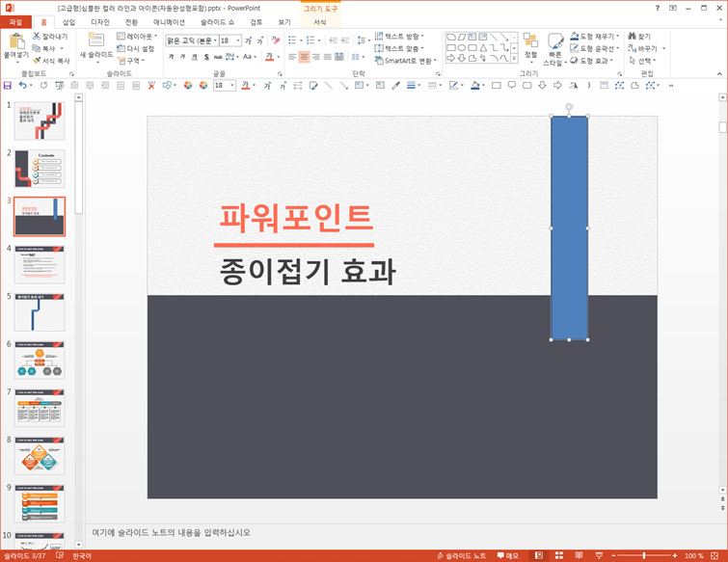Click the Undo arrow in quick toolbar

click(23, 86)
